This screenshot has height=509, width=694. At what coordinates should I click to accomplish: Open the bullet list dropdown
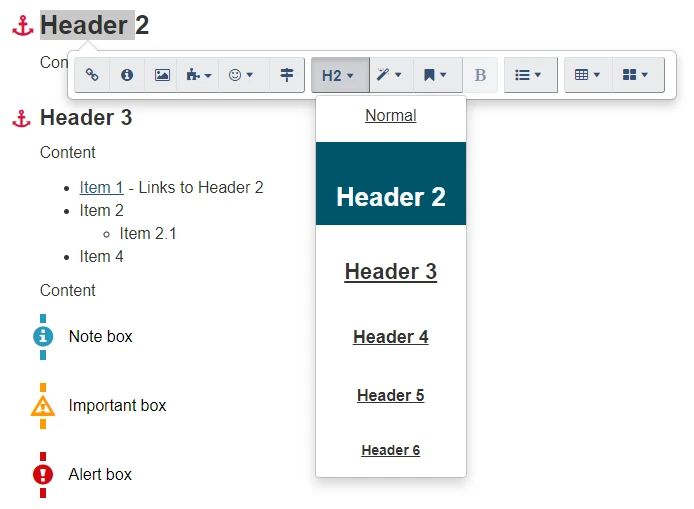(x=530, y=75)
